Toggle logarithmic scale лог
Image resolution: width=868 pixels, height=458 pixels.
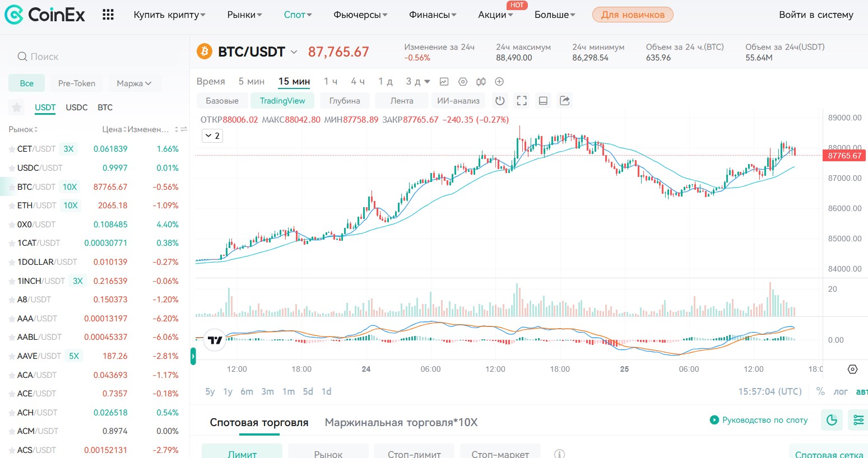pos(841,391)
